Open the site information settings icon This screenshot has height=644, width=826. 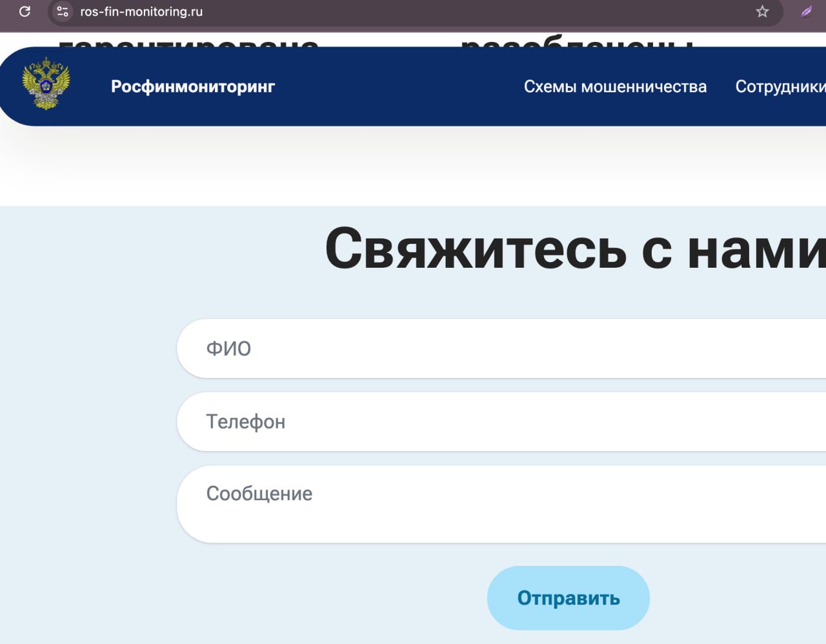click(61, 11)
